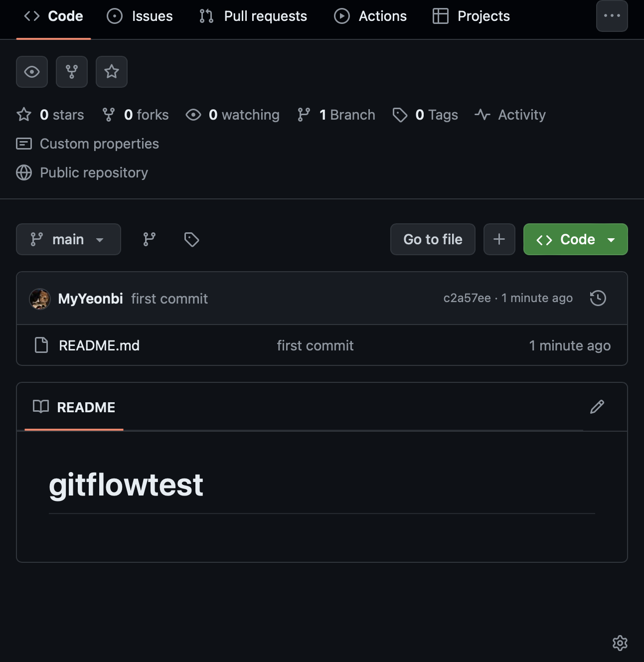The width and height of the screenshot is (644, 662).
Task: Open commit history clock icon
Action: click(598, 298)
